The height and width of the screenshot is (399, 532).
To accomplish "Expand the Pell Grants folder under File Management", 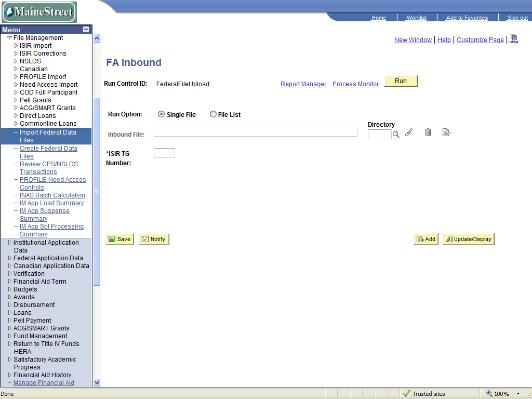I will (x=16, y=100).
